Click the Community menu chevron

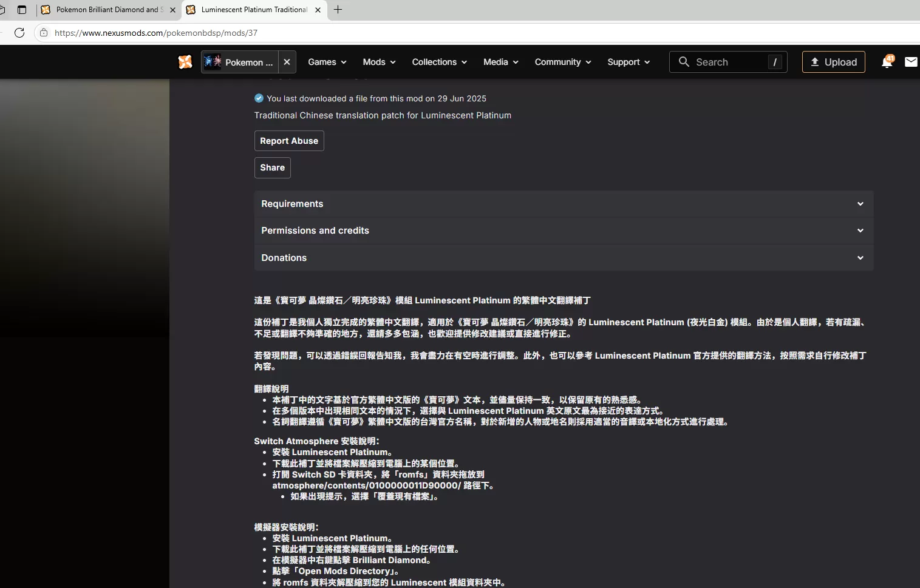click(588, 62)
